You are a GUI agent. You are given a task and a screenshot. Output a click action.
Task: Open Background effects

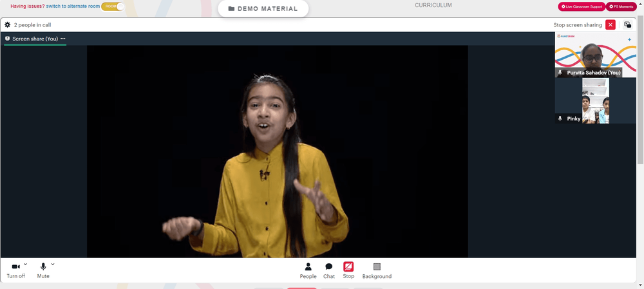tap(377, 271)
